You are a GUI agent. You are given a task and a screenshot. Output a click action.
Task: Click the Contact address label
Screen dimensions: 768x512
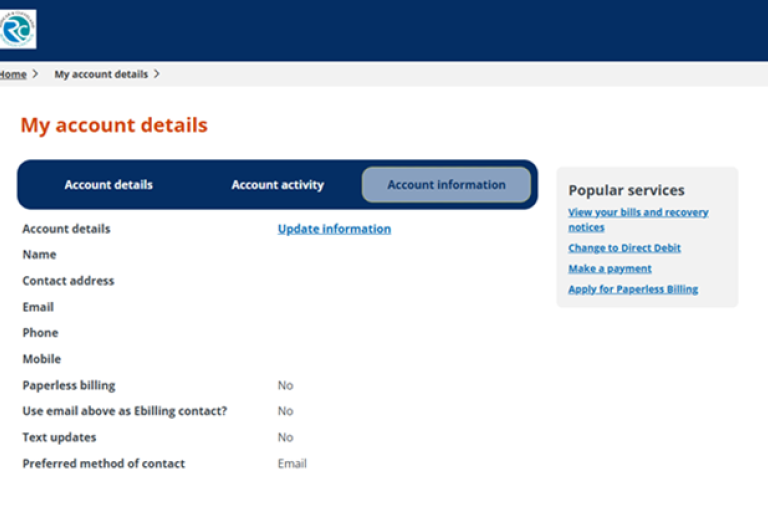(x=68, y=281)
